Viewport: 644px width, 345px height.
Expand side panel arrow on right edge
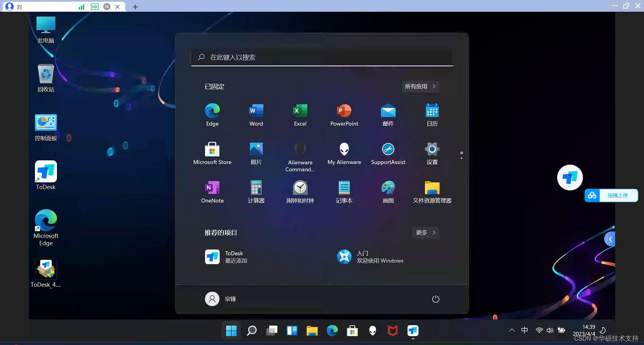[x=610, y=239]
